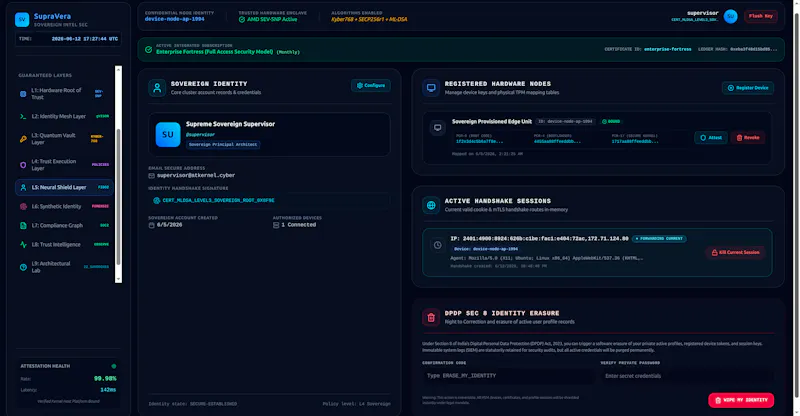Click the UTC time display
Image resolution: width=800 pixels, height=416 pixels.
tap(85, 39)
